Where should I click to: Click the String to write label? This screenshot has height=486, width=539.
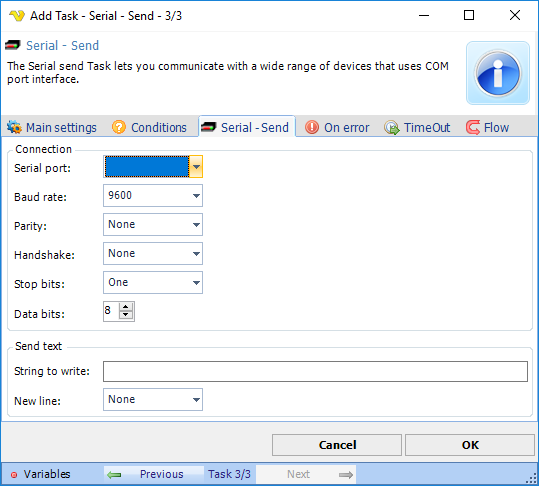[x=52, y=371]
